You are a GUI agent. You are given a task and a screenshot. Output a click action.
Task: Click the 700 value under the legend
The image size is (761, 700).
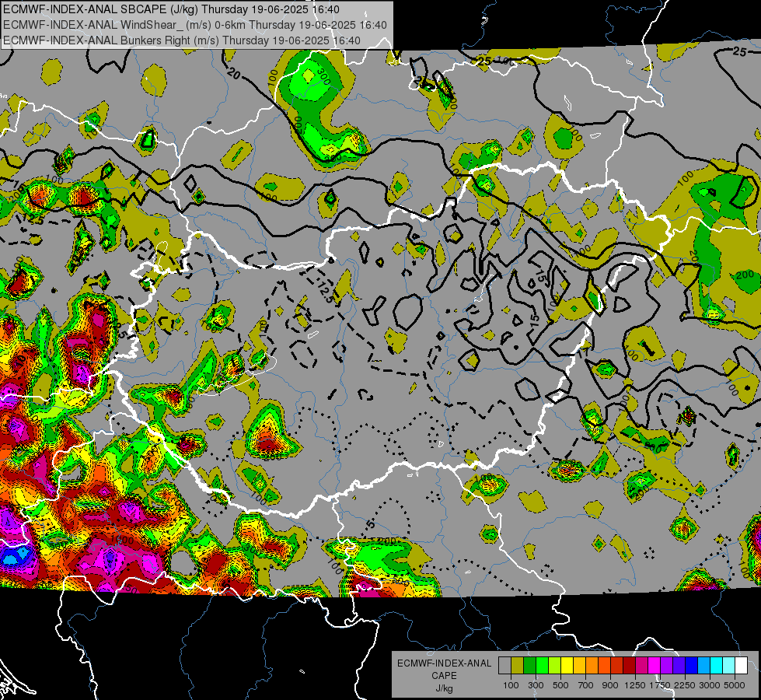(586, 685)
